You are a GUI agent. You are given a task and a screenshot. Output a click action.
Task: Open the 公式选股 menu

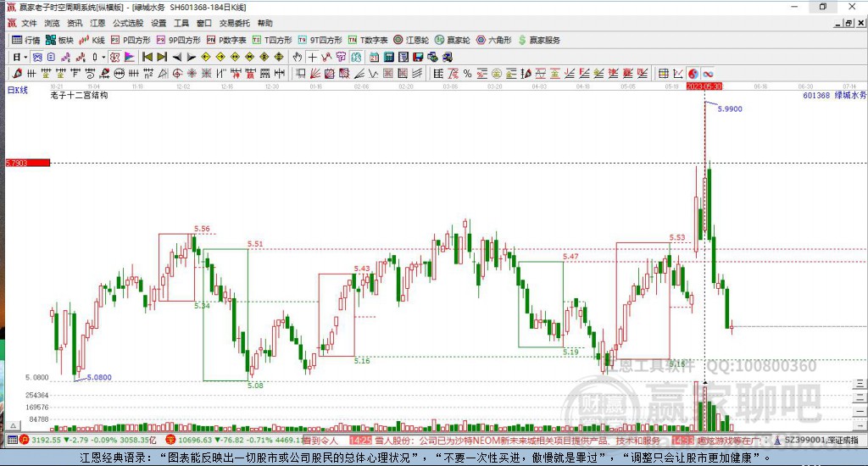point(128,23)
